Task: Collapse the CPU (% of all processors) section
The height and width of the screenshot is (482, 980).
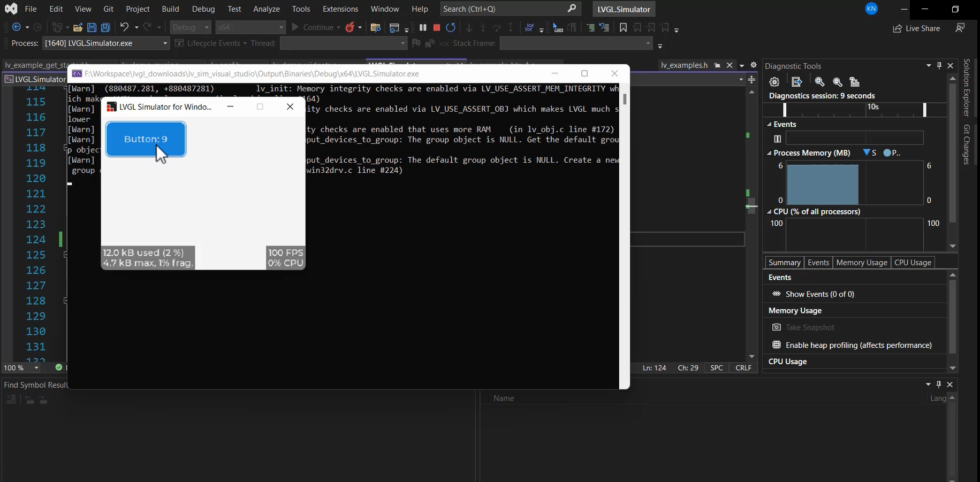Action: click(x=769, y=212)
